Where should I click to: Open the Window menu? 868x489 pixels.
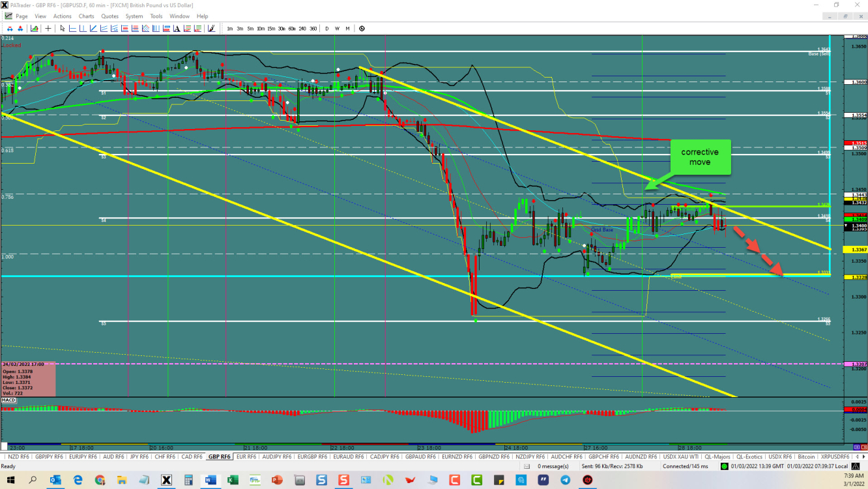click(179, 16)
